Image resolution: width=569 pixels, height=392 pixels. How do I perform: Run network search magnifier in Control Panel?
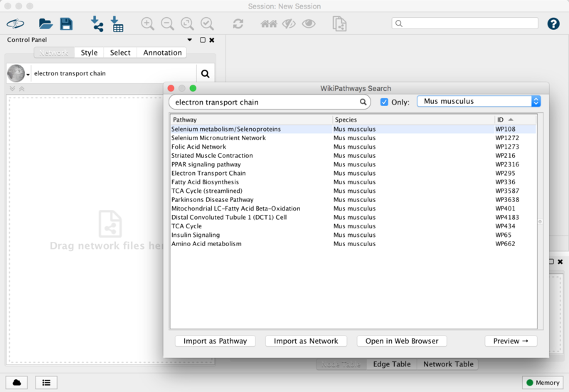pos(205,74)
